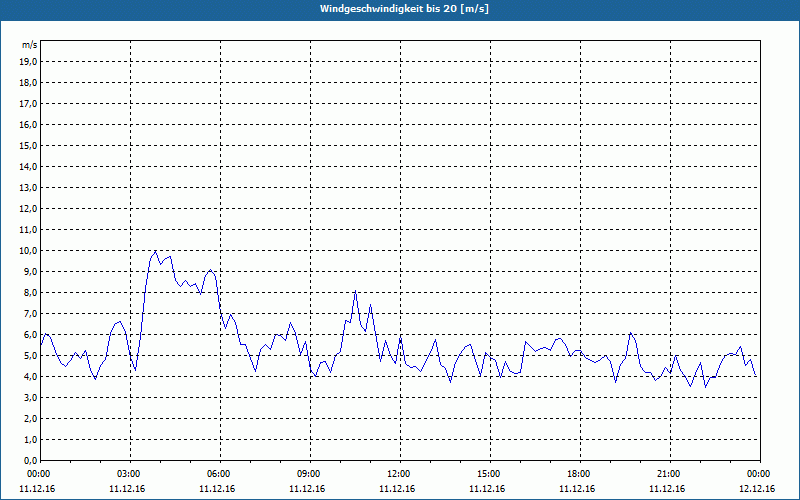This screenshot has height=500, width=800.
Task: Click the chart title 'Windgeschwindigkeit bis 20 [m/s]'
Action: pos(404,9)
